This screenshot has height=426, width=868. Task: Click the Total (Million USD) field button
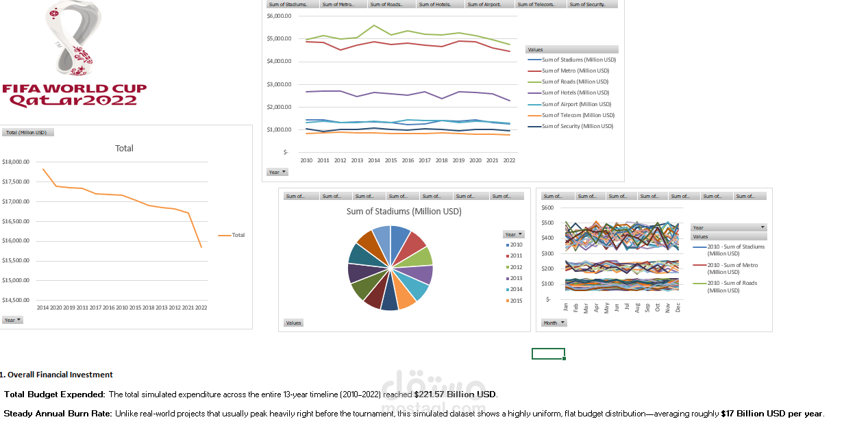coord(27,132)
